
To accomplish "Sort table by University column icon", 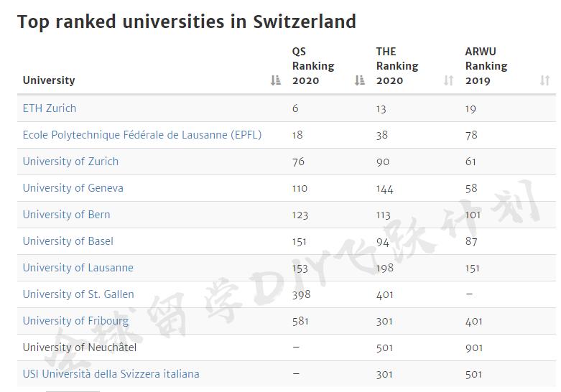I will click(x=276, y=80).
